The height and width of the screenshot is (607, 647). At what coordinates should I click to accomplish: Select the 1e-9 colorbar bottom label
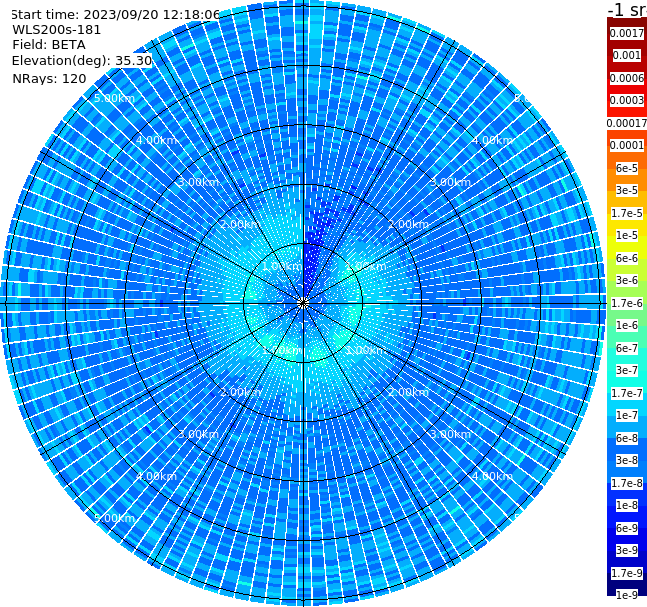pyautogui.click(x=627, y=595)
